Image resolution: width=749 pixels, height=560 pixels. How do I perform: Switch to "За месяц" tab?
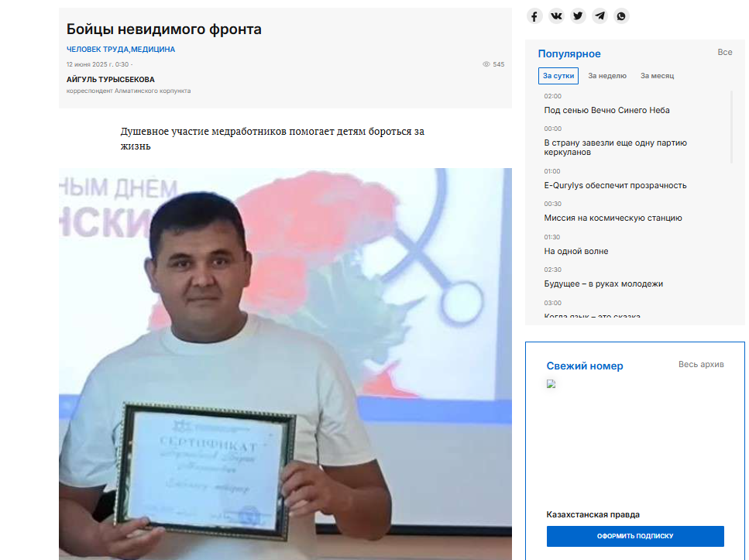(x=657, y=76)
